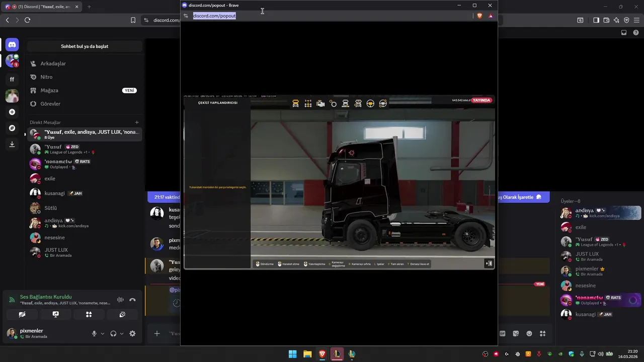Click site settings icon in popout address bar

(186, 16)
